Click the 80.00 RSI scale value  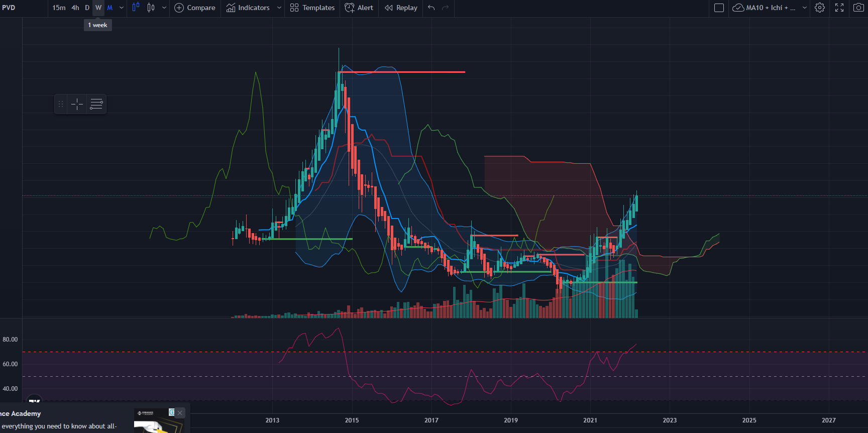click(x=10, y=340)
